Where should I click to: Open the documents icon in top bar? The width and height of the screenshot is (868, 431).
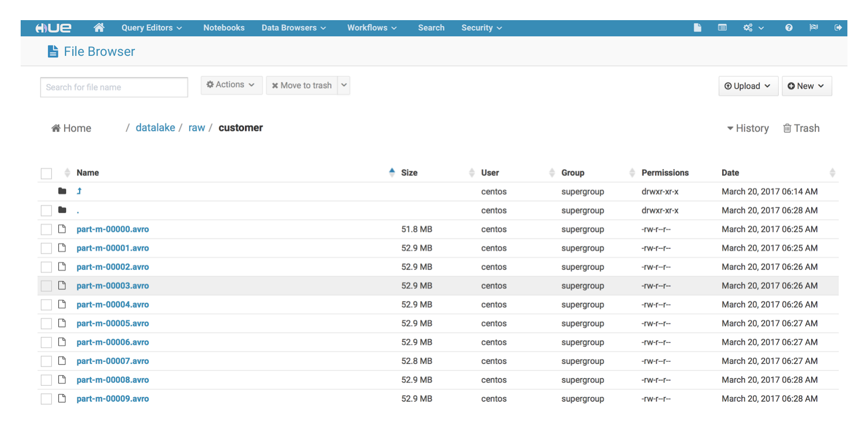[x=697, y=28]
